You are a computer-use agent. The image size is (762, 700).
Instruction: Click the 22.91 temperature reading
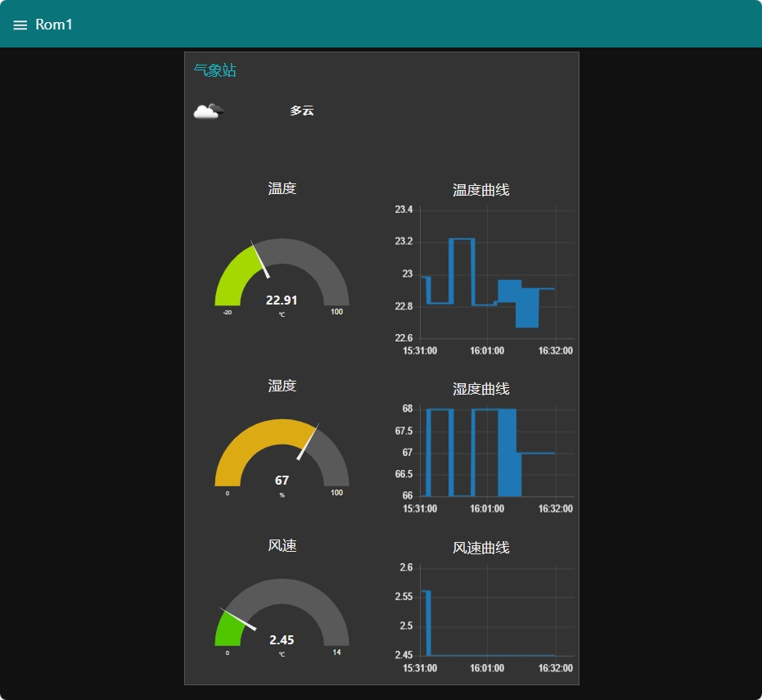click(282, 300)
